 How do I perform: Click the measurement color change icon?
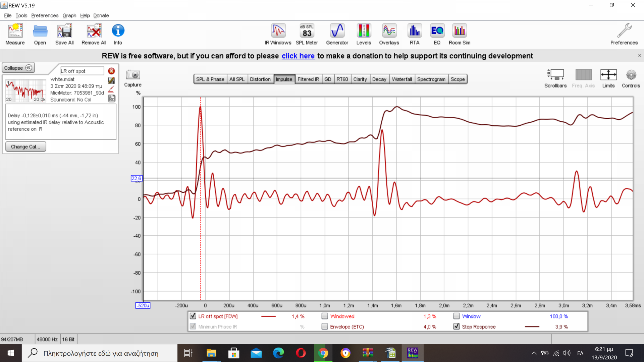click(111, 80)
